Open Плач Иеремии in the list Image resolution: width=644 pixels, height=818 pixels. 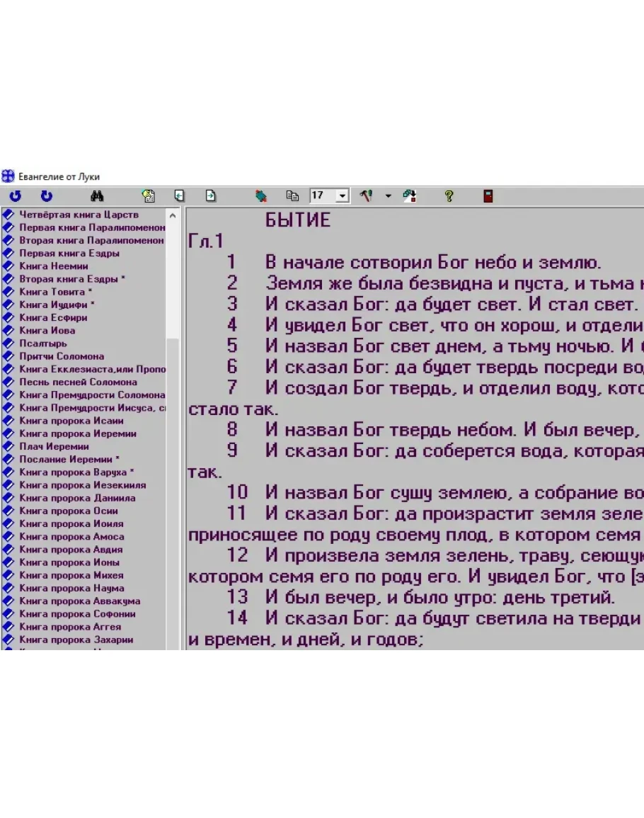54,446
